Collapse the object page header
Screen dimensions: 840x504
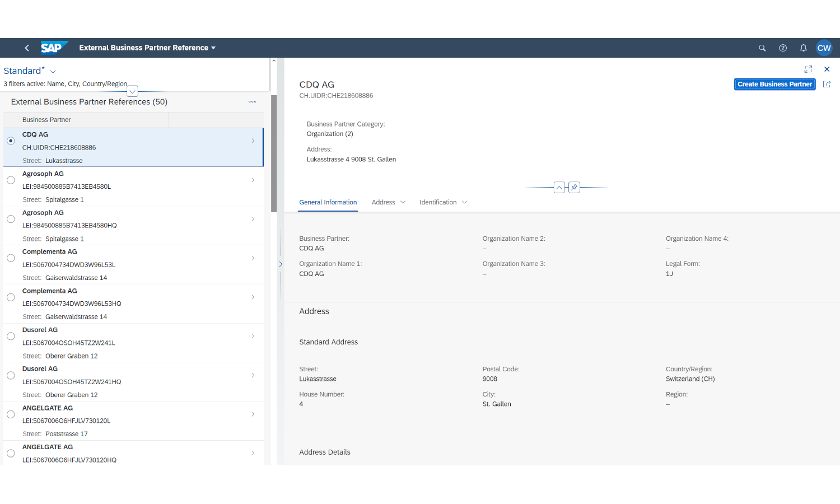pos(559,188)
